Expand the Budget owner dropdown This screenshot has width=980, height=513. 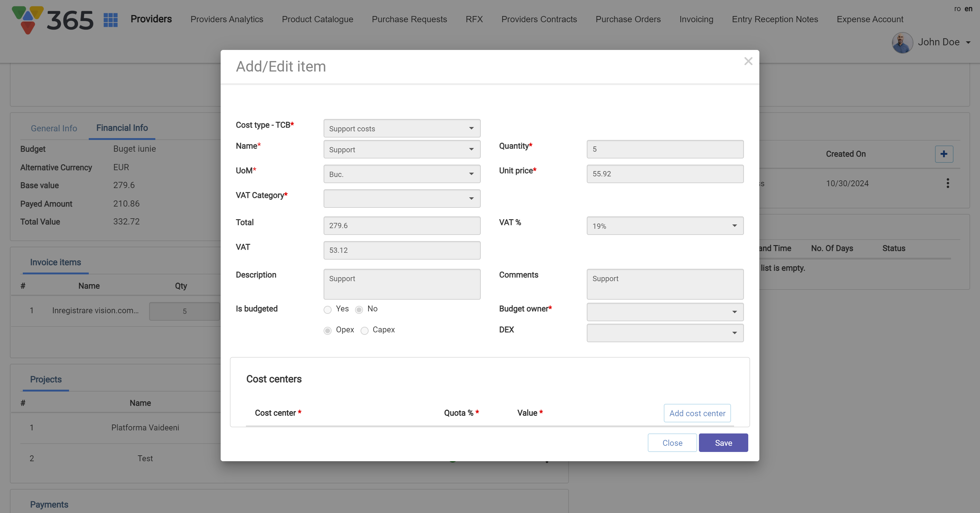pos(665,312)
